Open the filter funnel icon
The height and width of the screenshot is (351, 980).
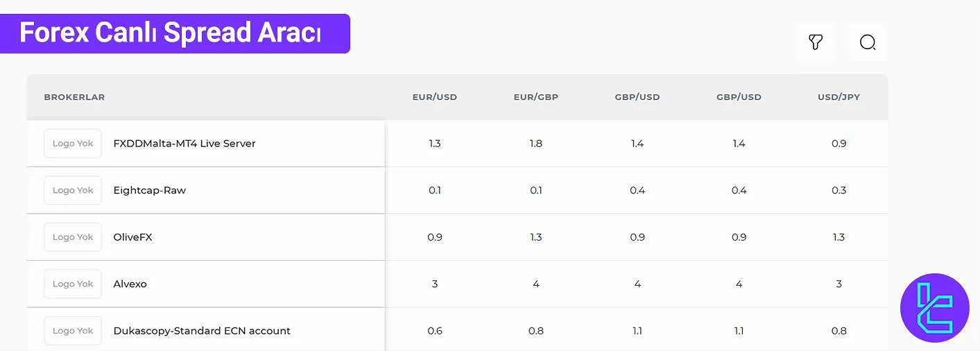pos(816,43)
